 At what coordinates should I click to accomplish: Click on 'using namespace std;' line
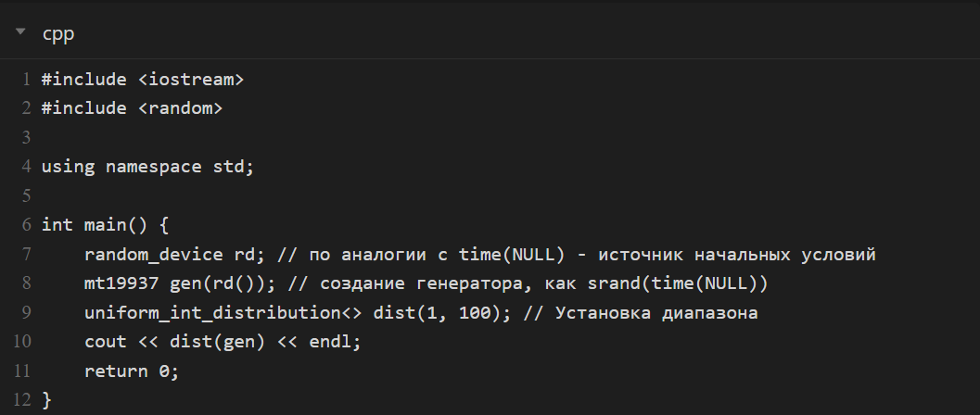(147, 167)
